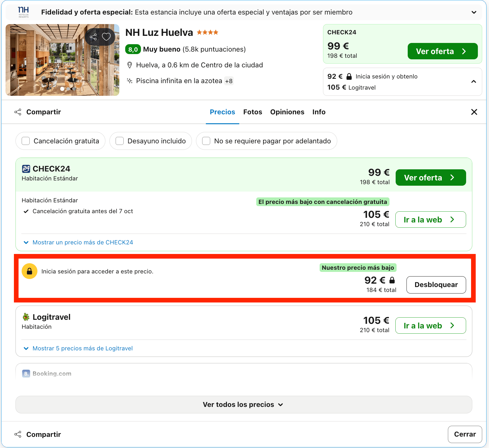489x448 pixels.
Task: Click the lock icon beside Inicia sesión y obtenlo
Action: pos(349,76)
